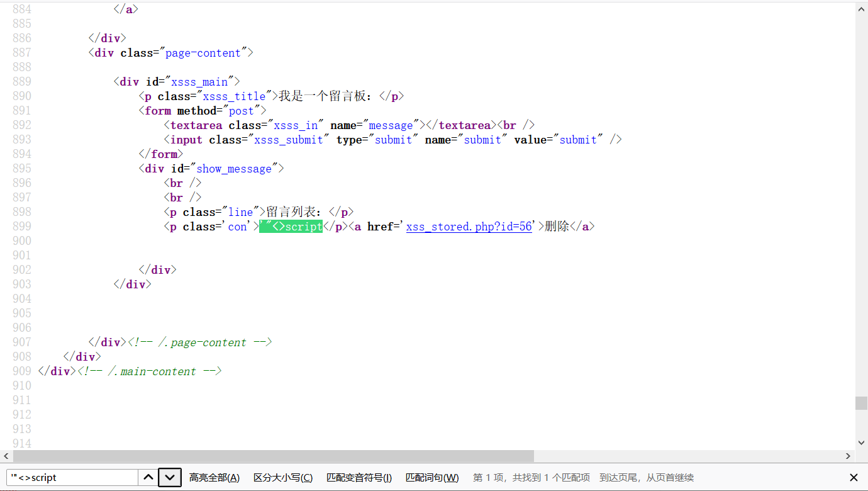The height and width of the screenshot is (491, 868).
Task: Click the /.main-content comment
Action: (149, 371)
